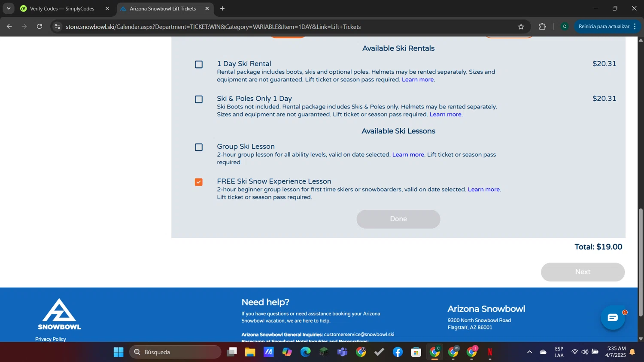Open Microsoft Store from taskbar
The width and height of the screenshot is (644, 362).
click(416, 352)
